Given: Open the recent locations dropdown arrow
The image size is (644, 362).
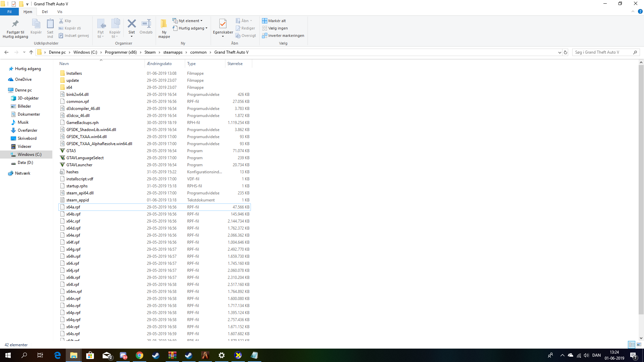Looking at the screenshot, I should pyautogui.click(x=24, y=52).
